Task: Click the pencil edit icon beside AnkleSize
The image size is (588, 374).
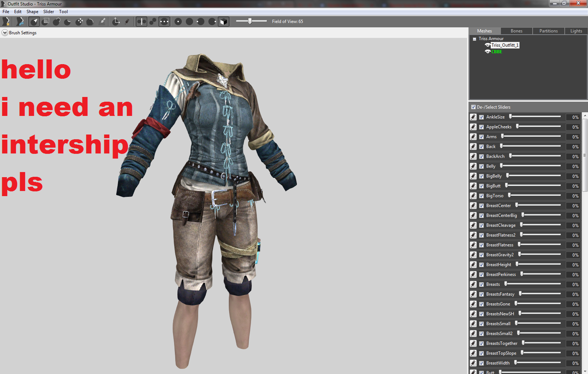Action: pos(473,117)
